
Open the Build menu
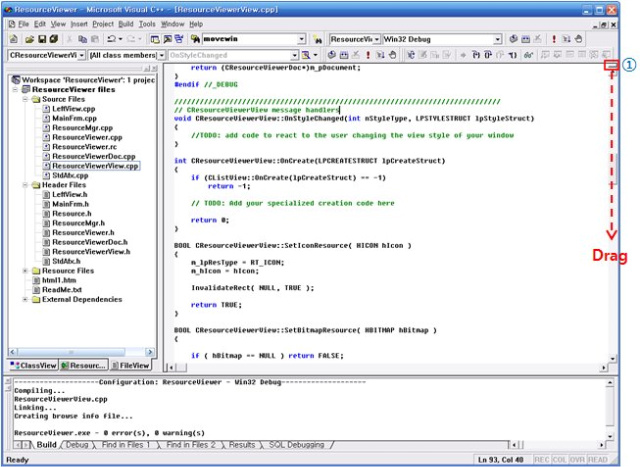(126, 24)
